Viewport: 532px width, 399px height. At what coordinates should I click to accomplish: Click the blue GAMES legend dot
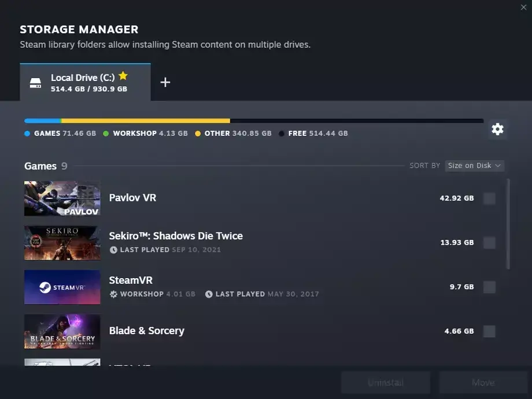pos(27,133)
